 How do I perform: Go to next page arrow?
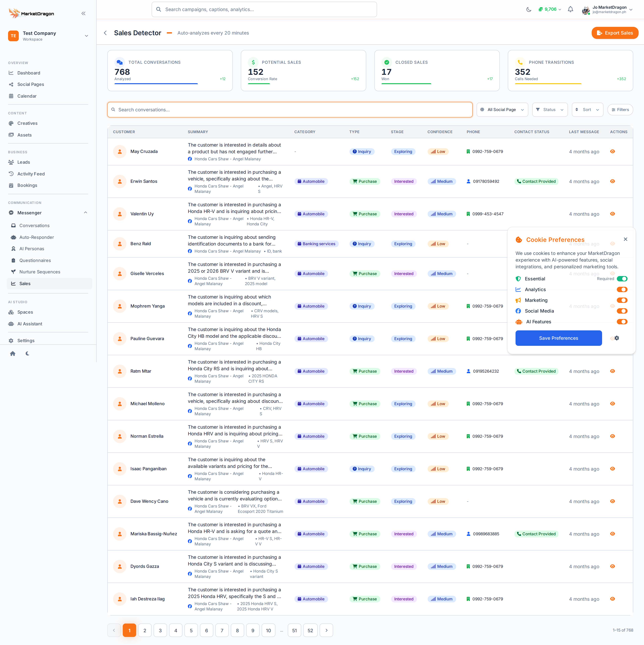point(326,630)
